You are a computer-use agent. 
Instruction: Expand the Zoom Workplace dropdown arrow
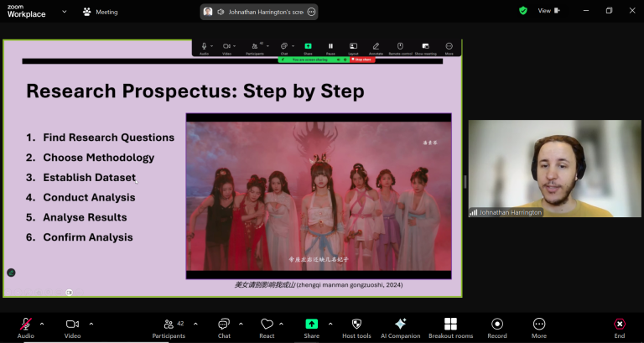64,12
